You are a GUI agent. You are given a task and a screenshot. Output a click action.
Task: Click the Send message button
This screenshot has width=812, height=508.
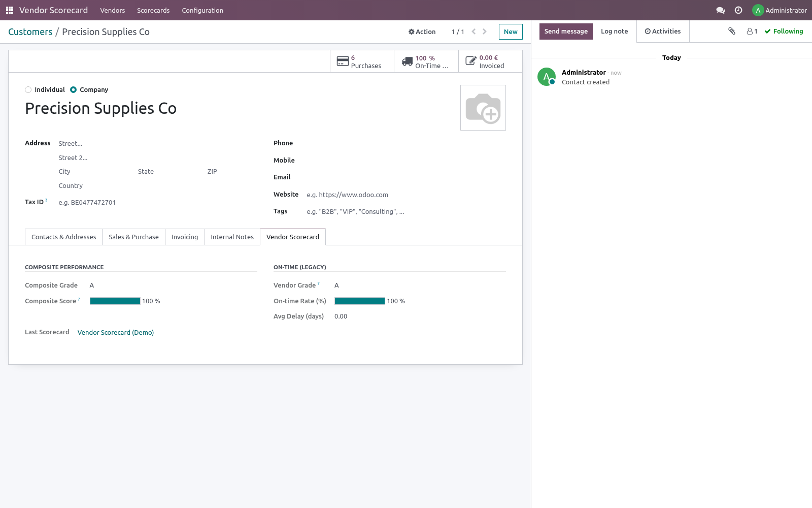(x=566, y=31)
